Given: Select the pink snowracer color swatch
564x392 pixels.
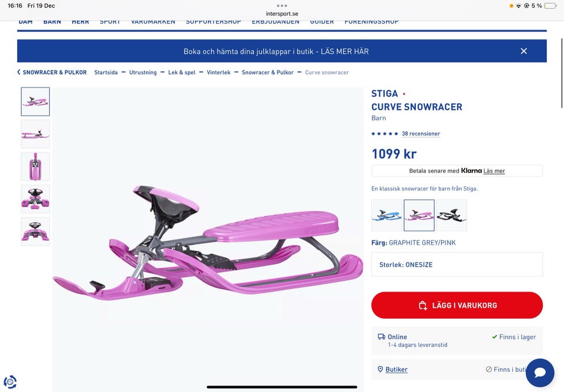Looking at the screenshot, I should click(419, 215).
